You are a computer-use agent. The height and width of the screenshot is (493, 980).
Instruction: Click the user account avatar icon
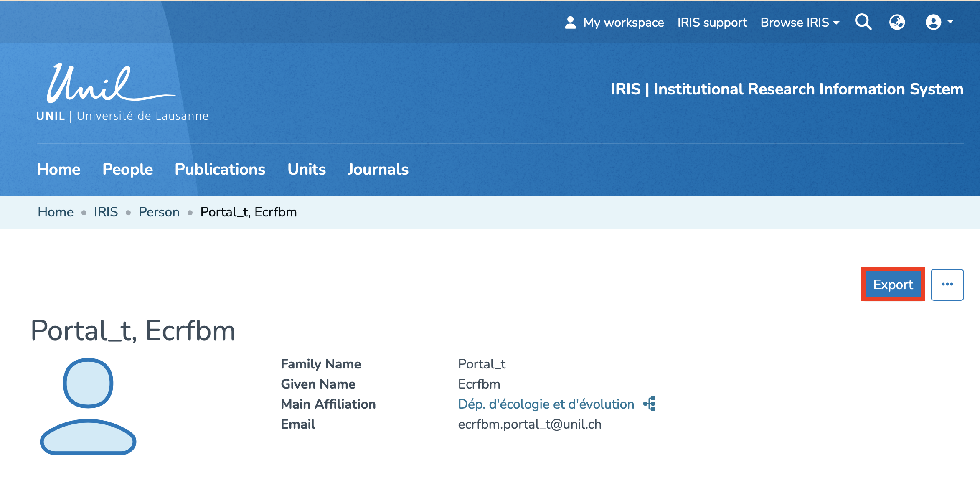933,22
